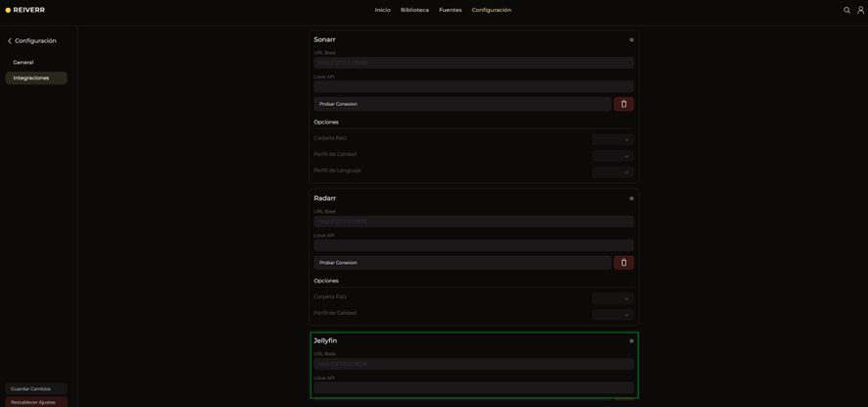Open Sonarr Perfil de Lenguaje dropdown
The width and height of the screenshot is (868, 407).
tap(613, 172)
